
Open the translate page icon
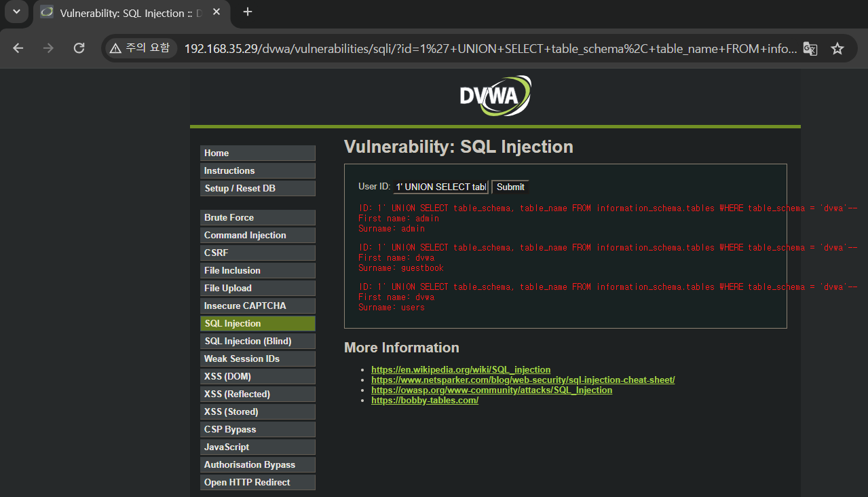810,48
